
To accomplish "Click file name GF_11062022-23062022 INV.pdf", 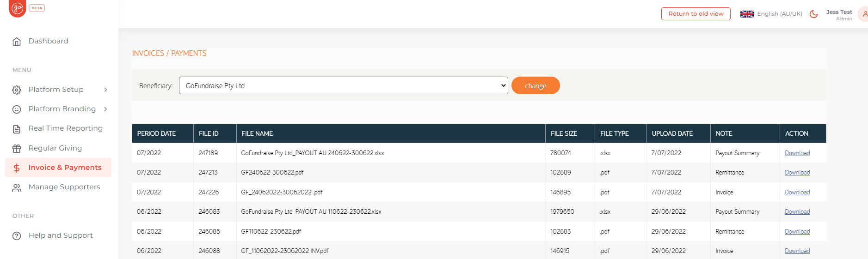I will tap(284, 251).
